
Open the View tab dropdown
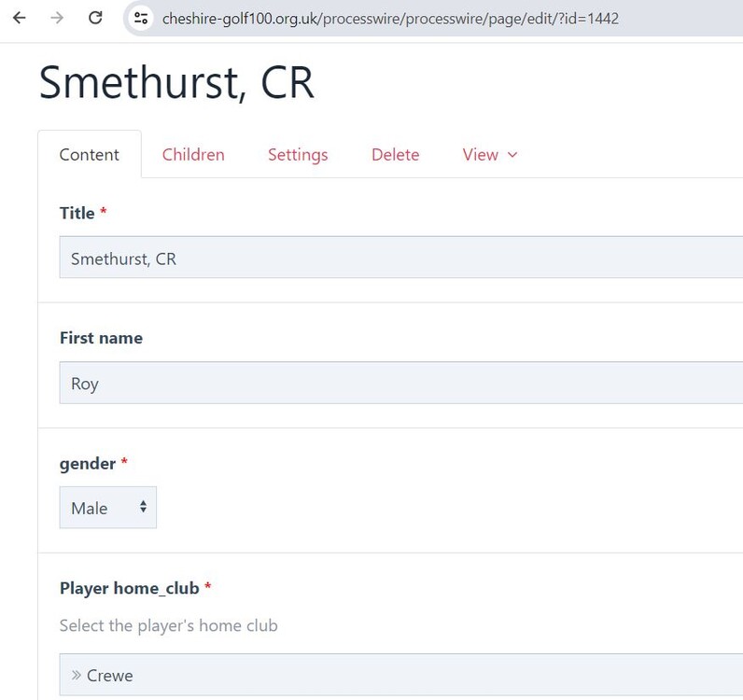[x=490, y=155]
